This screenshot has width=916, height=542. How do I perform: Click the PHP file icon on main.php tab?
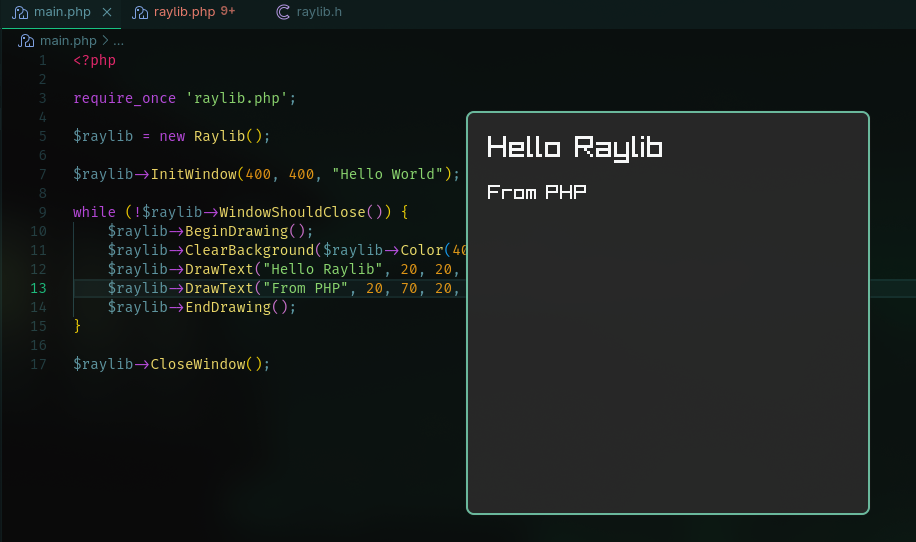click(20, 12)
